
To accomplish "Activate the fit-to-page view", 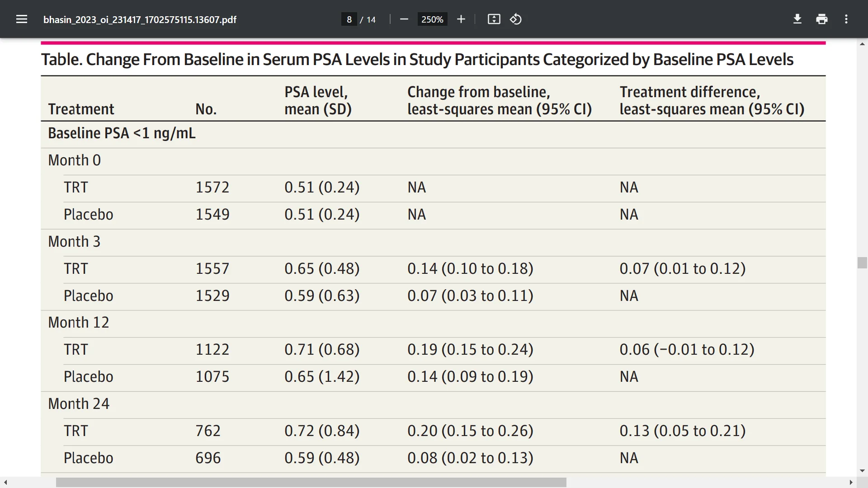I will click(x=494, y=19).
